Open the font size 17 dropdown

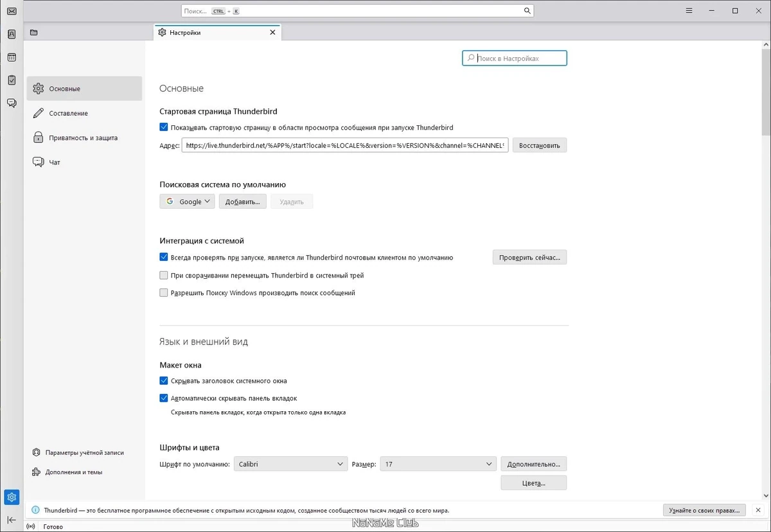(438, 464)
